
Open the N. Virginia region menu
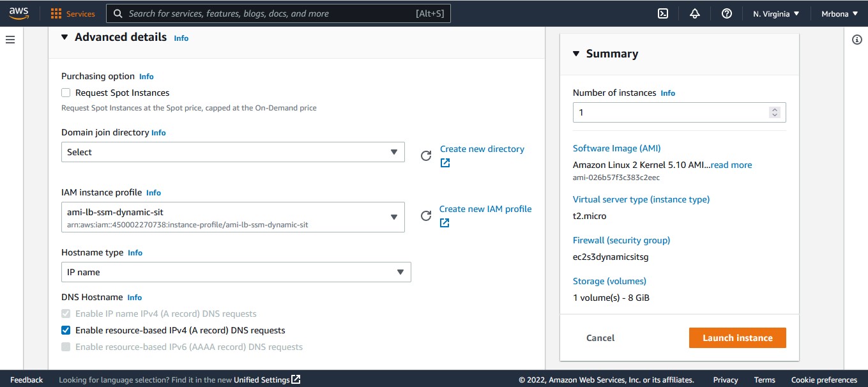[x=774, y=13]
